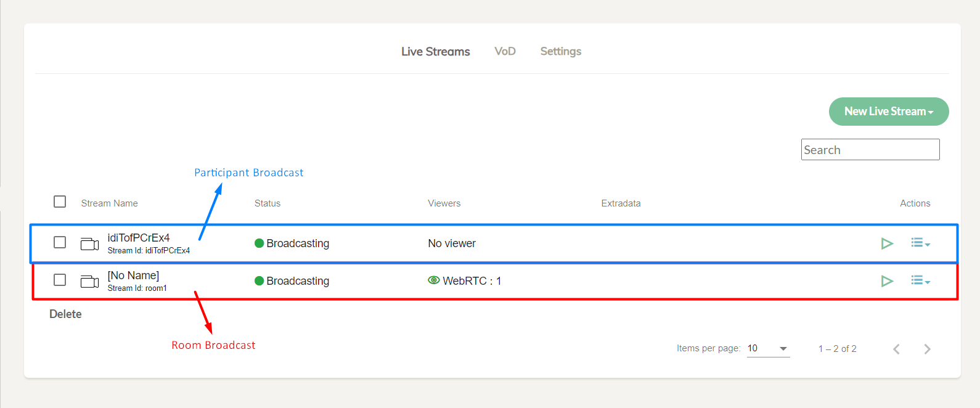Go to next page of streams
This screenshot has height=408, width=980.
click(x=927, y=349)
